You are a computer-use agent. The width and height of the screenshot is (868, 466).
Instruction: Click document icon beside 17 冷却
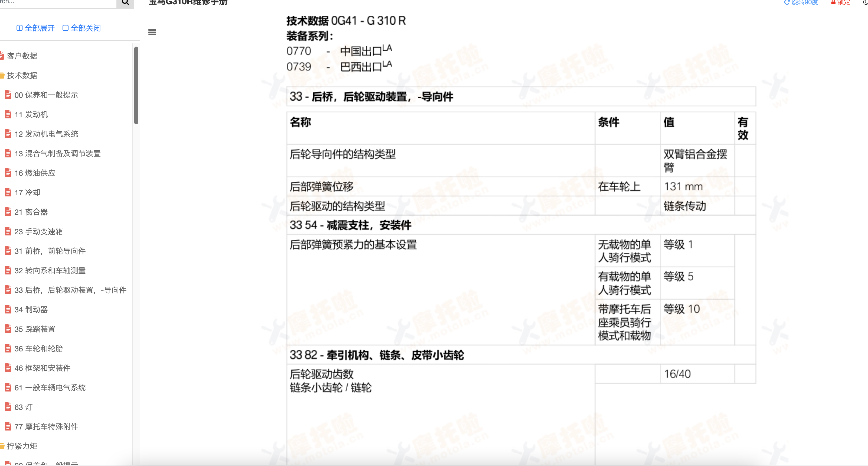pyautogui.click(x=8, y=192)
